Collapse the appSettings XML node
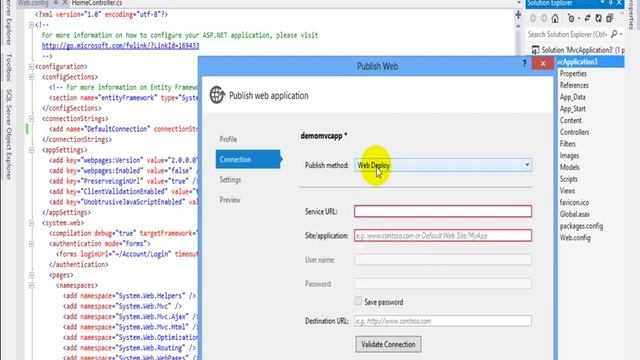Screen dimensions: 640x360 coord(31,150)
